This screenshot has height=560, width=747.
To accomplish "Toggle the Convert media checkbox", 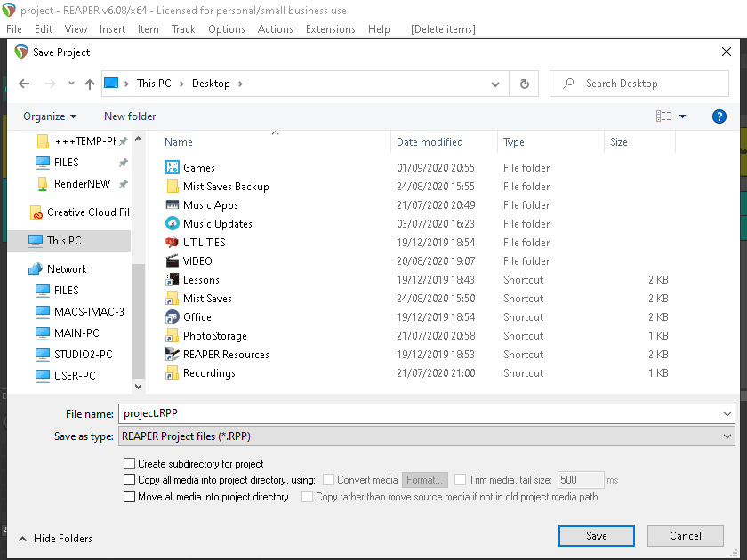I will coord(328,479).
